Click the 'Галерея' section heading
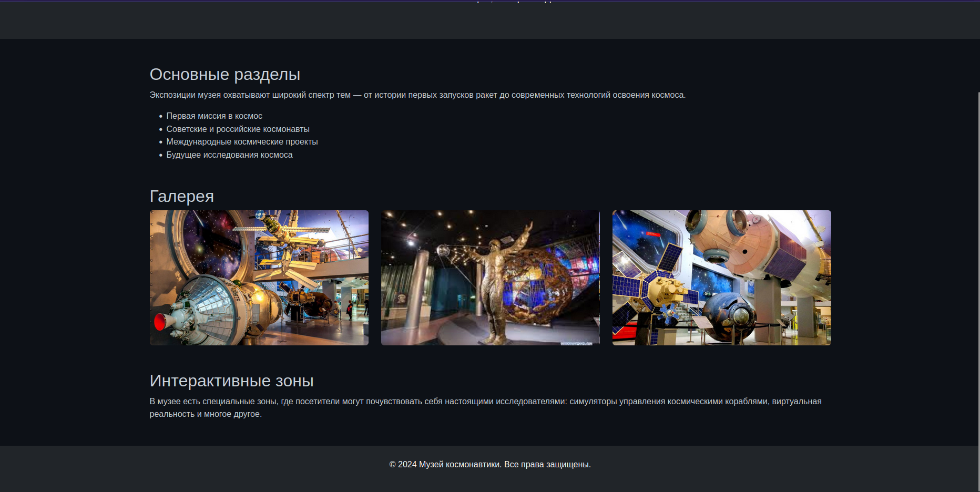The width and height of the screenshot is (980, 492). click(181, 196)
